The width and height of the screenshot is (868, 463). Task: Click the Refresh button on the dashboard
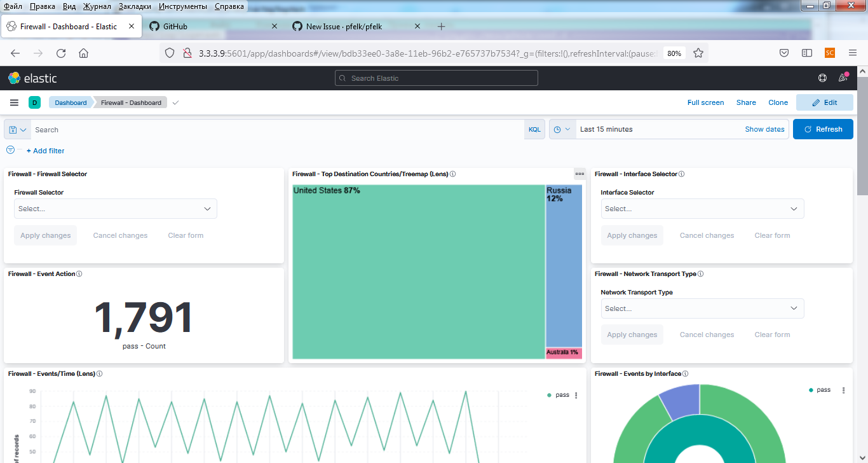(x=823, y=129)
